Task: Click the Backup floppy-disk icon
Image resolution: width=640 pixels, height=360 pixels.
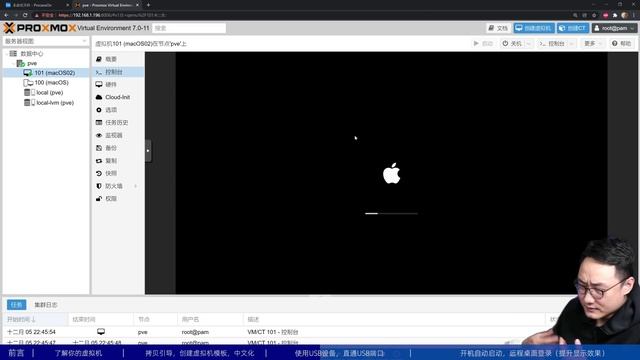Action: point(99,148)
